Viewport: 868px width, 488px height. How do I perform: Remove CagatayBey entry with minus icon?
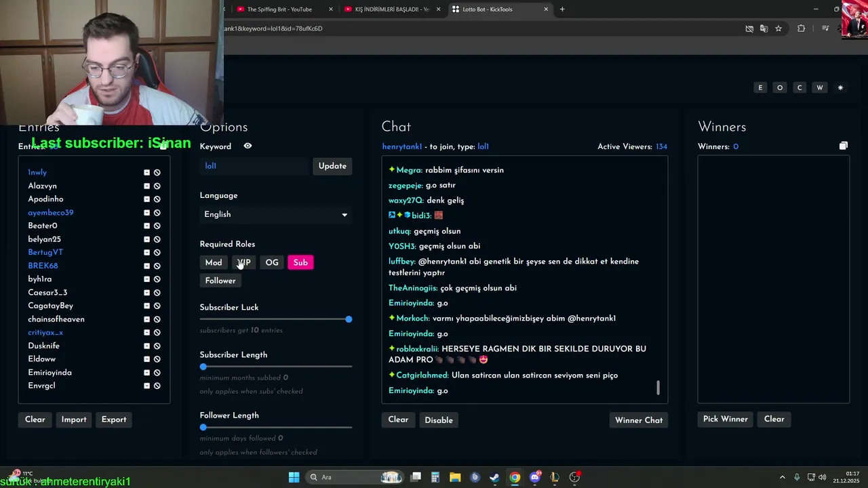coord(146,306)
